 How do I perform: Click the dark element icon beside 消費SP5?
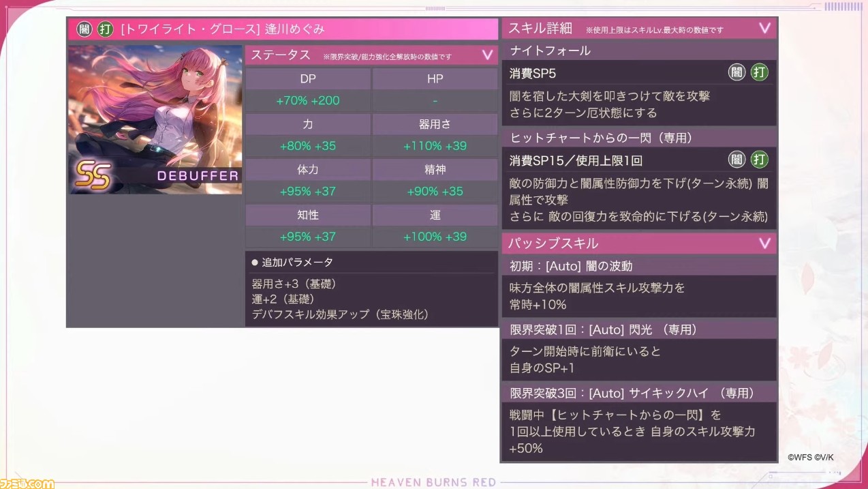(x=737, y=72)
